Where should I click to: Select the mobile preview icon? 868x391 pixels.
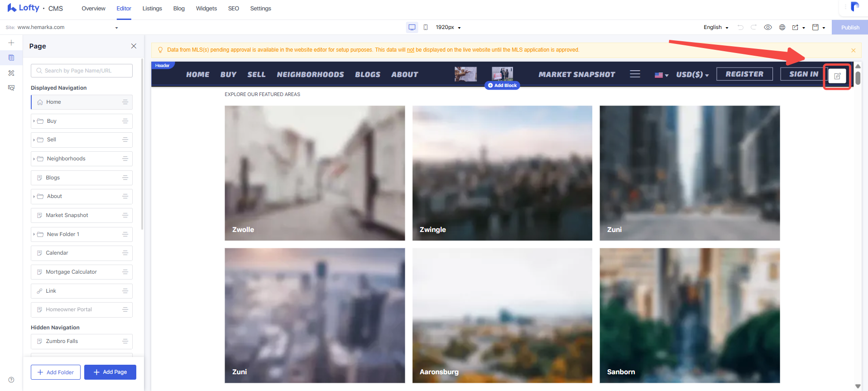click(x=426, y=27)
